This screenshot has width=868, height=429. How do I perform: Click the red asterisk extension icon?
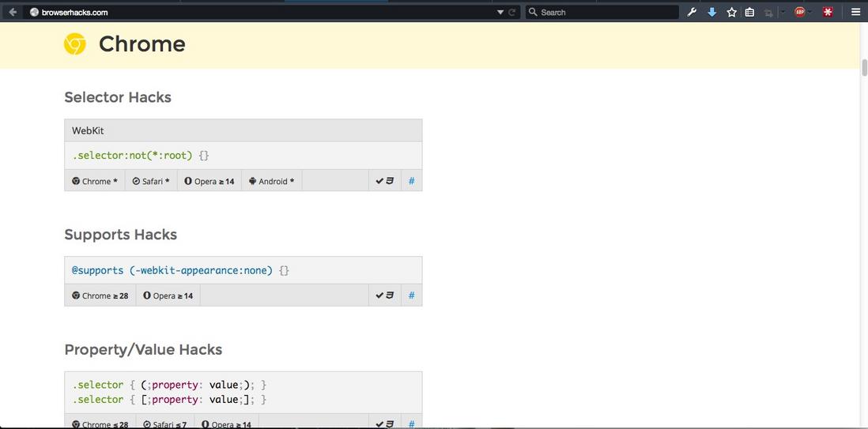click(x=828, y=12)
